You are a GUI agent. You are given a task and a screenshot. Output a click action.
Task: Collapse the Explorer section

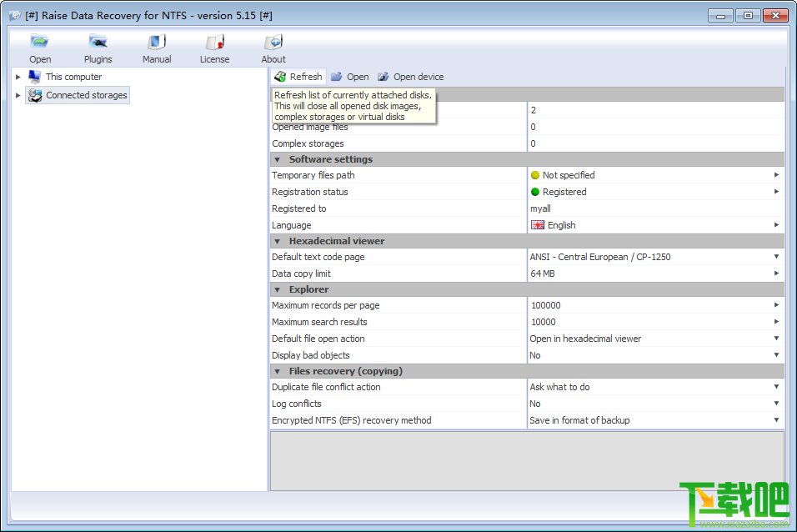pyautogui.click(x=277, y=289)
